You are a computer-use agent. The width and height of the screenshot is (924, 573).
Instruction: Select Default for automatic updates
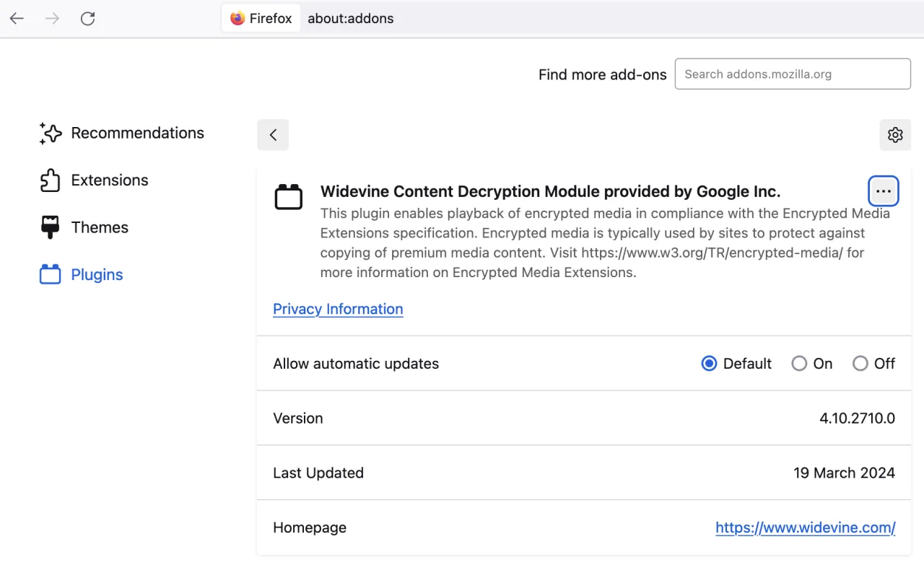709,363
